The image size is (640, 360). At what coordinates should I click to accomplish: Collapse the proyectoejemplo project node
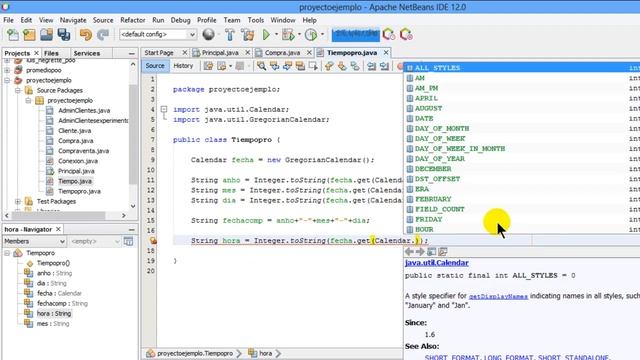(7, 80)
